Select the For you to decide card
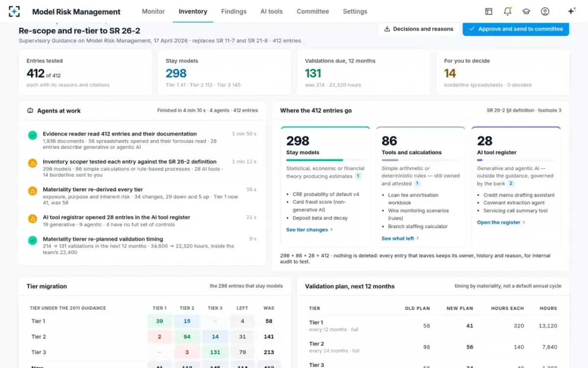 pos(503,72)
